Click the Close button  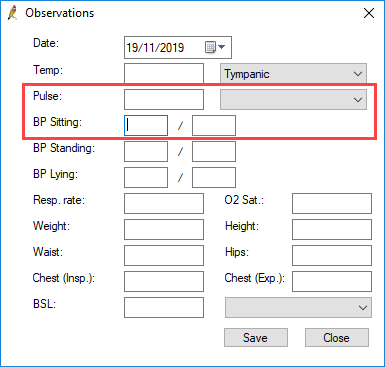pyautogui.click(x=337, y=338)
